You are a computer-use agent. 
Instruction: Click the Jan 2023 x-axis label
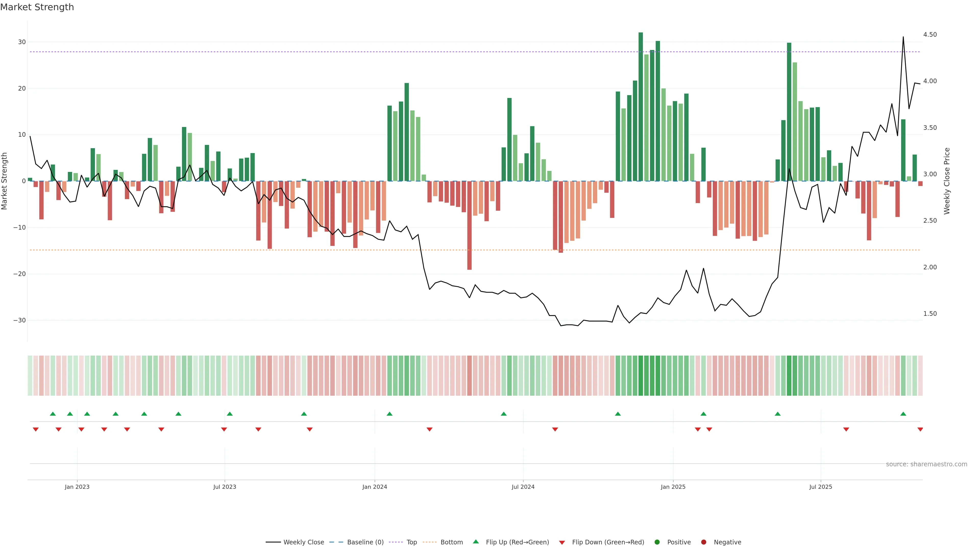(77, 487)
